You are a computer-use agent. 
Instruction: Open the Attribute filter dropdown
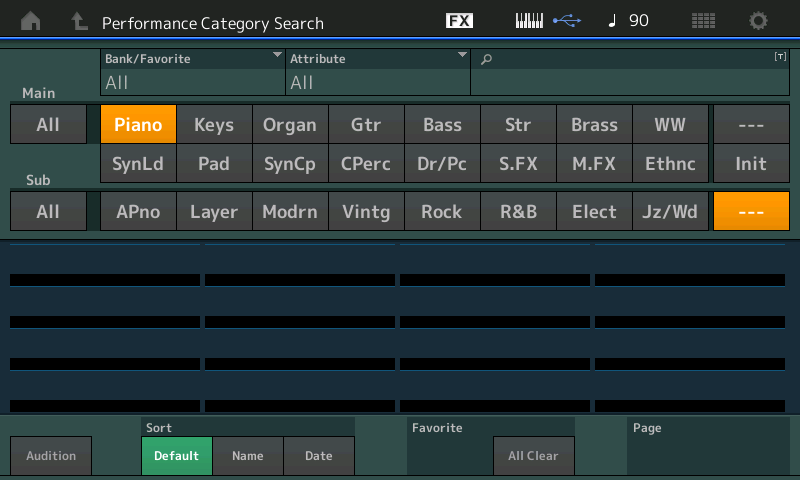[378, 72]
